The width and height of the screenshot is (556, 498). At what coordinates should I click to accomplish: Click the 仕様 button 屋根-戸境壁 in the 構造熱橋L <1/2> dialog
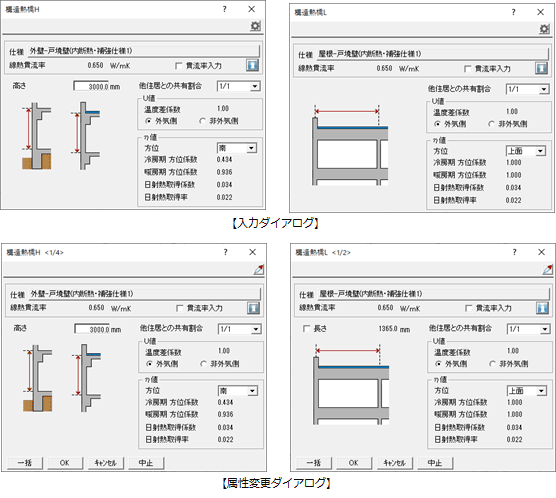pyautogui.click(x=433, y=294)
